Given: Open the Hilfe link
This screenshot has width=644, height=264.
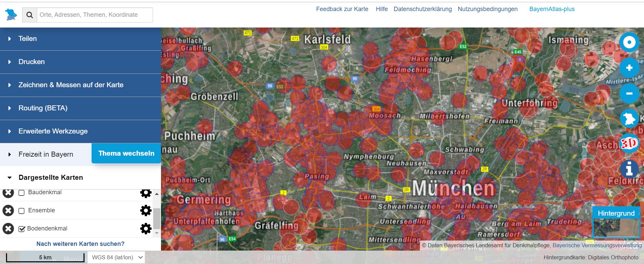Looking at the screenshot, I should coord(382,9).
